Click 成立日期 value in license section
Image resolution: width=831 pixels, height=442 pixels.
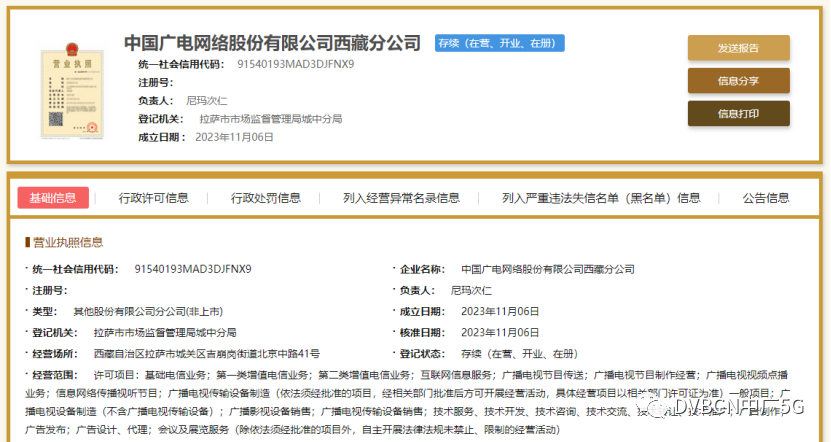tap(500, 312)
